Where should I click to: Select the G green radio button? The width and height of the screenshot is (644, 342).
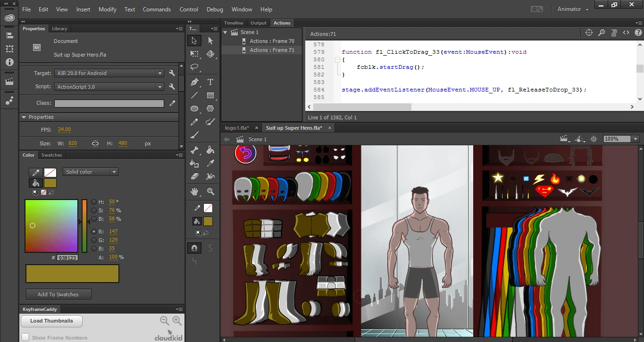pyautogui.click(x=94, y=240)
